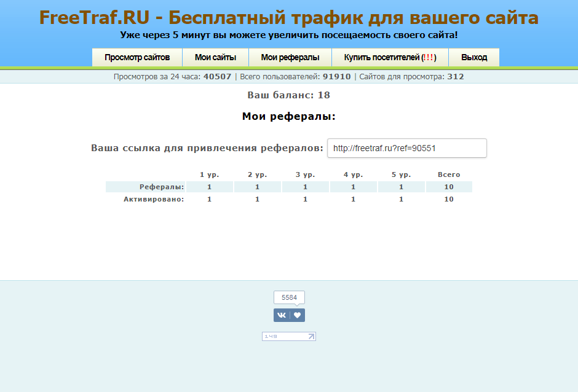
Task: Log out with the Выход button
Action: (x=474, y=57)
